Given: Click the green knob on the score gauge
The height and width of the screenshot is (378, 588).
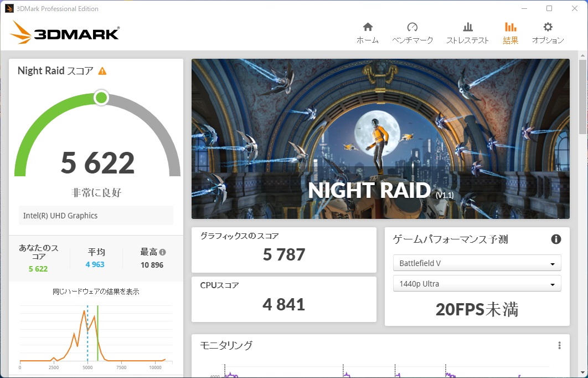Looking at the screenshot, I should [101, 98].
